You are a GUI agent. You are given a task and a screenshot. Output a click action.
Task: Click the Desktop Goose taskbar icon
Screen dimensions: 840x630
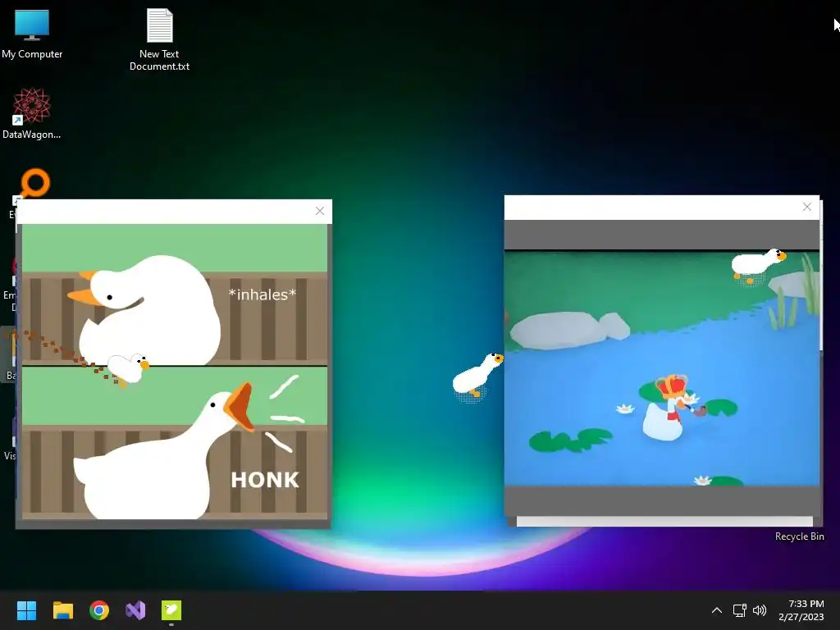pos(171,610)
